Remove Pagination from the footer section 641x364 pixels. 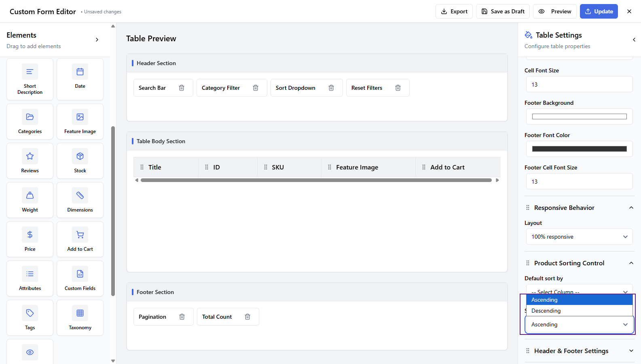tap(182, 317)
